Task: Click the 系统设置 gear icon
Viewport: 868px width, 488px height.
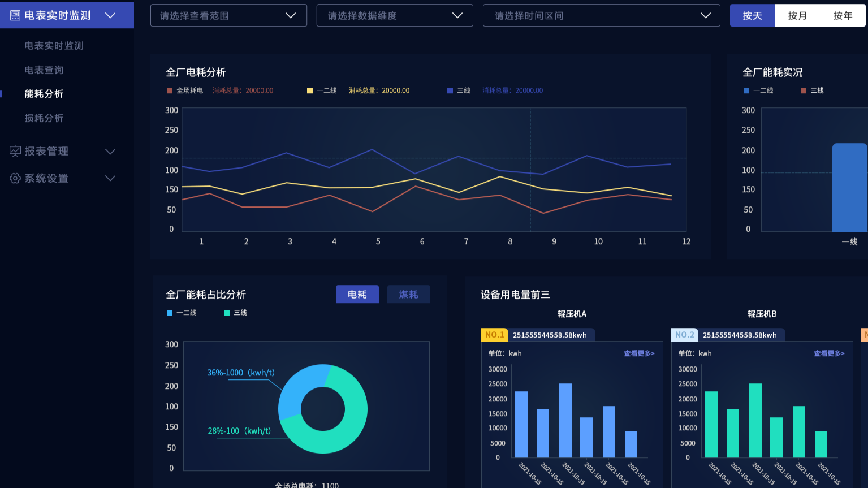Action: 15,178
